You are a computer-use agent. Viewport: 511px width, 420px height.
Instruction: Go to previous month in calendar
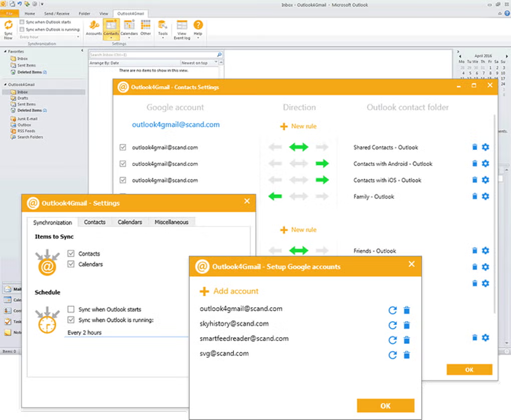coord(460,56)
